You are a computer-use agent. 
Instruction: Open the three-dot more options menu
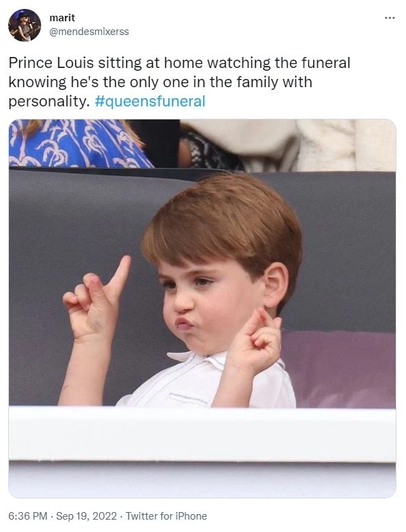[390, 18]
